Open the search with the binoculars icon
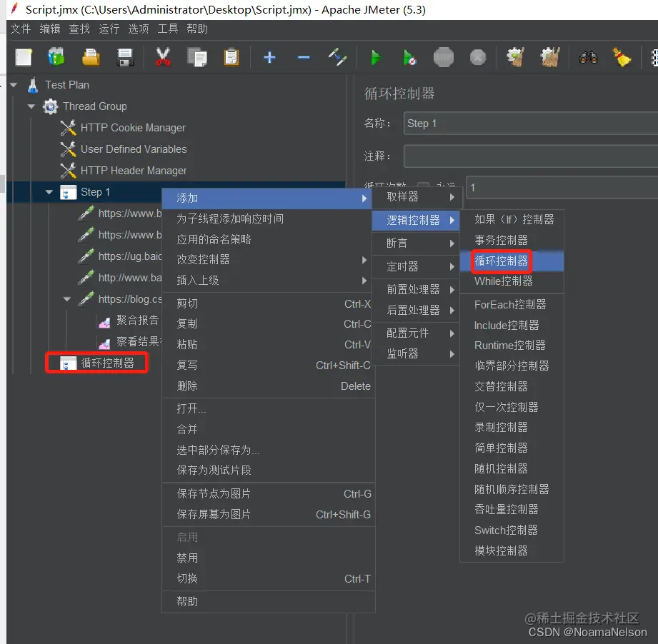Viewport: 658px width, 644px height. click(589, 57)
